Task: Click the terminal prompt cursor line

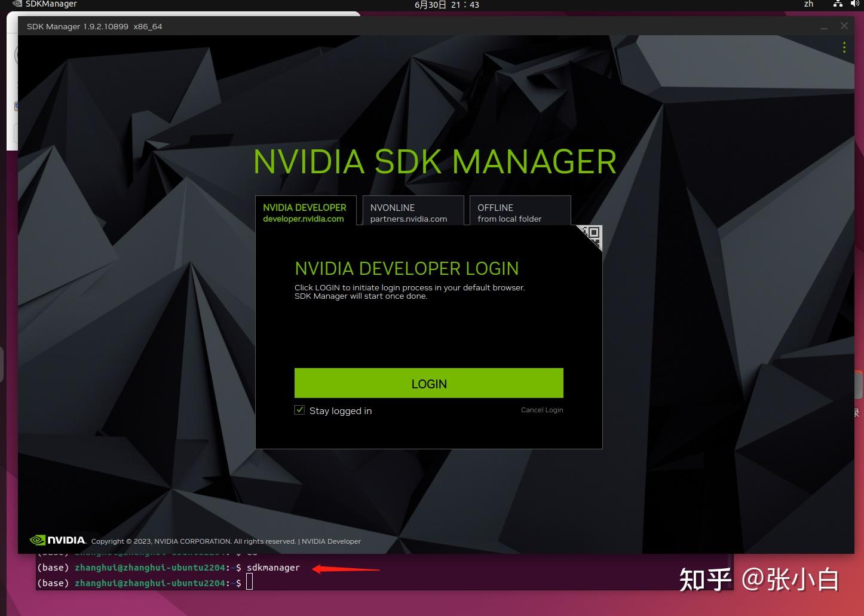Action: click(x=145, y=583)
